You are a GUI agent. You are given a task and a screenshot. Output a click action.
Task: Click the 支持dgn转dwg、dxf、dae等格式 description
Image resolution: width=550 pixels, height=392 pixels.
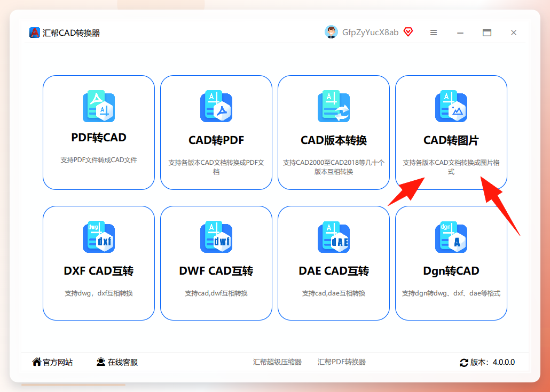(451, 293)
